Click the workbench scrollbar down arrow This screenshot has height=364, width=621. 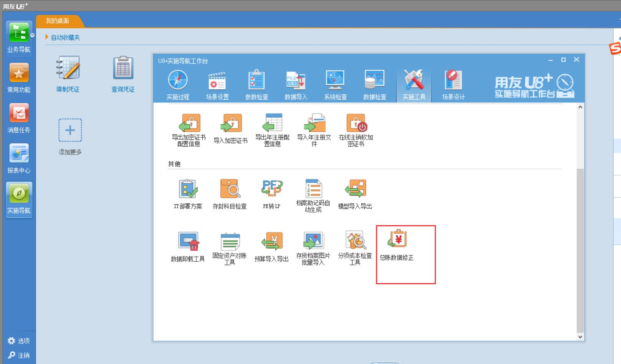pyautogui.click(x=580, y=337)
